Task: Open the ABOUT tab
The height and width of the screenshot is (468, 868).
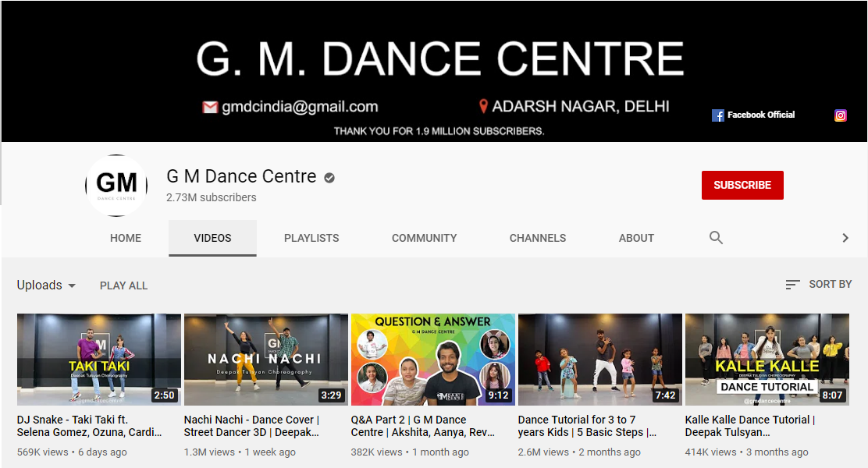Action: pos(637,238)
